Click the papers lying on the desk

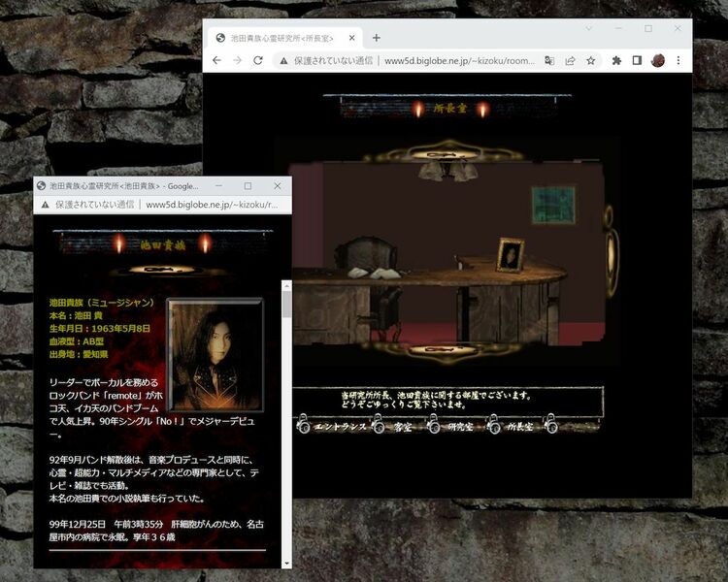pyautogui.click(x=375, y=273)
